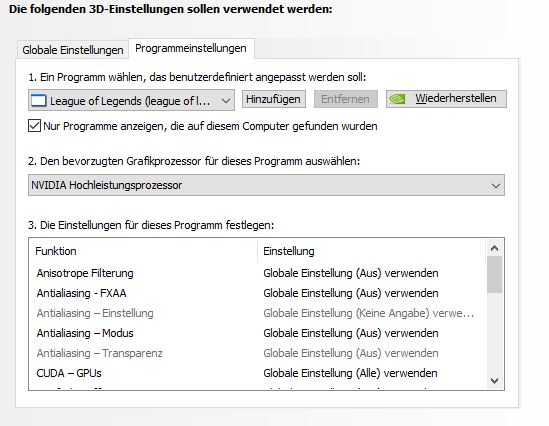
Task: Open Antialiasing – Modus setting value
Action: (x=351, y=333)
